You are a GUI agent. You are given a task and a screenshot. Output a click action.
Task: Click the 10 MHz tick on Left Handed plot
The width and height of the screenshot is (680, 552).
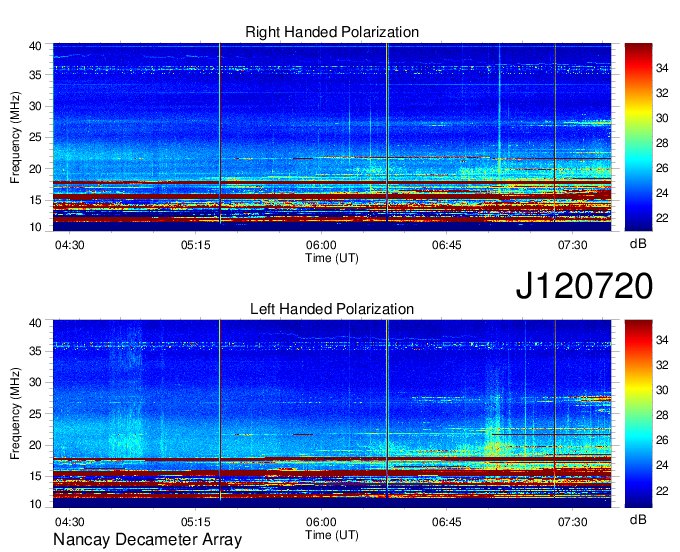coord(35,504)
